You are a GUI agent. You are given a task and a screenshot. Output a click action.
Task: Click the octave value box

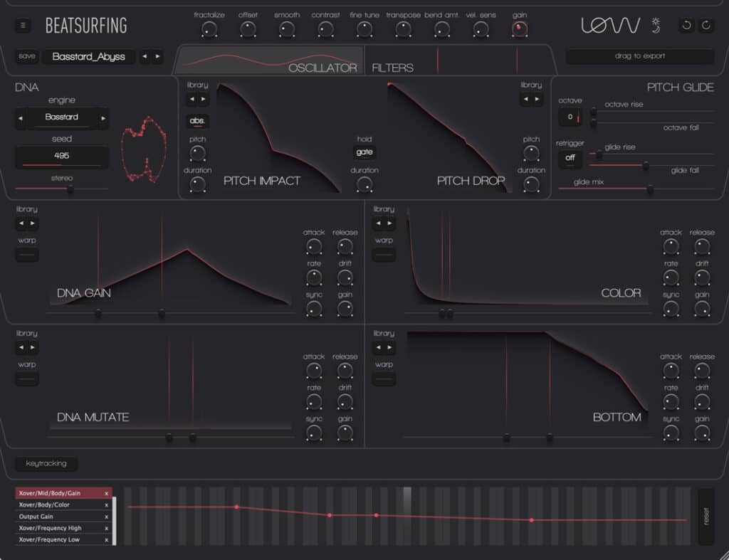[x=570, y=117]
